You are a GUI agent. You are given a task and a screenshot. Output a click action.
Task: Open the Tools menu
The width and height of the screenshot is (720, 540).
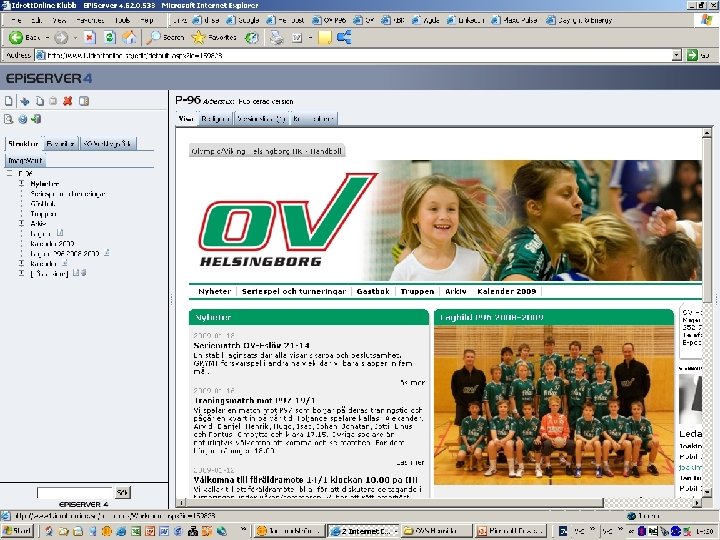pos(122,20)
